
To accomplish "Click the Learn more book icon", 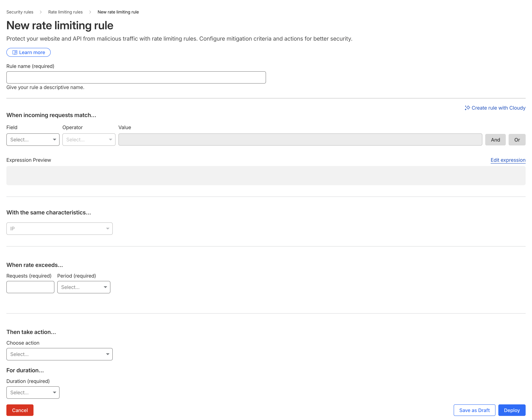I will (15, 52).
